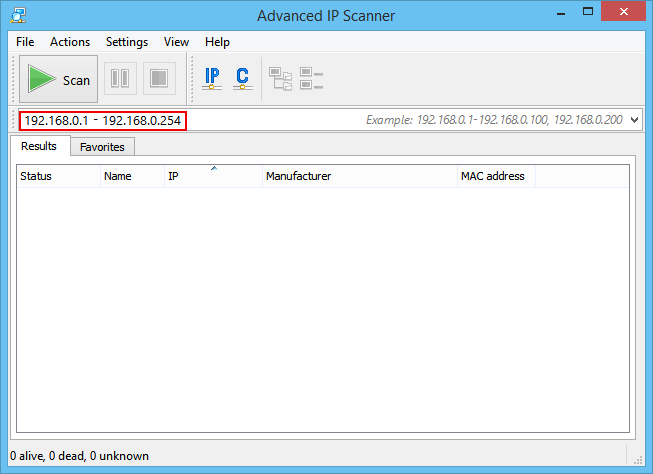The image size is (653, 474).
Task: Open the File menu
Action: click(25, 42)
